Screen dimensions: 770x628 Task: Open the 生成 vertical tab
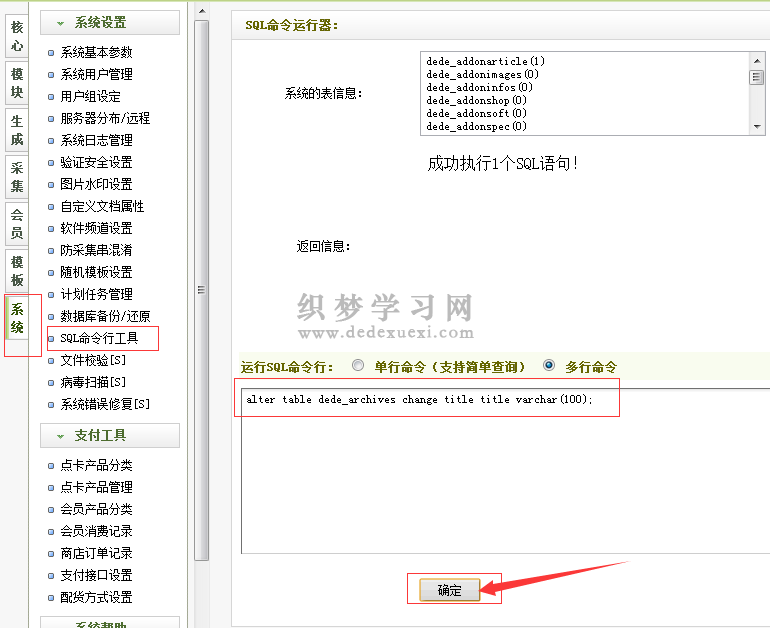pyautogui.click(x=17, y=131)
